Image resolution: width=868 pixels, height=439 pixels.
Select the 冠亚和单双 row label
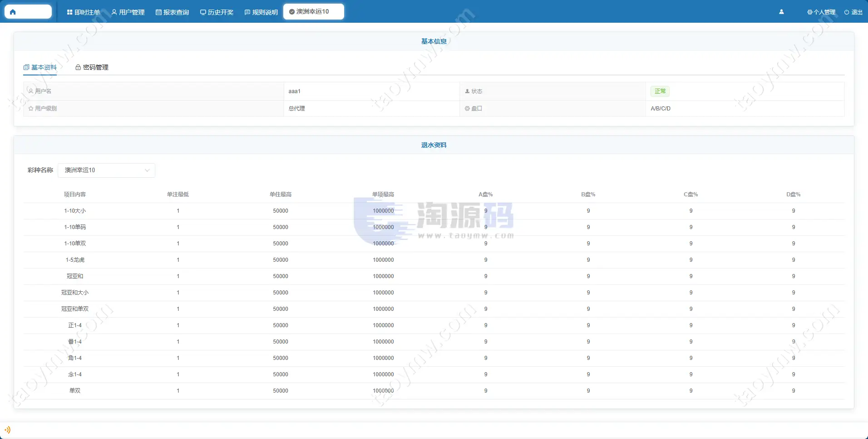(x=75, y=309)
